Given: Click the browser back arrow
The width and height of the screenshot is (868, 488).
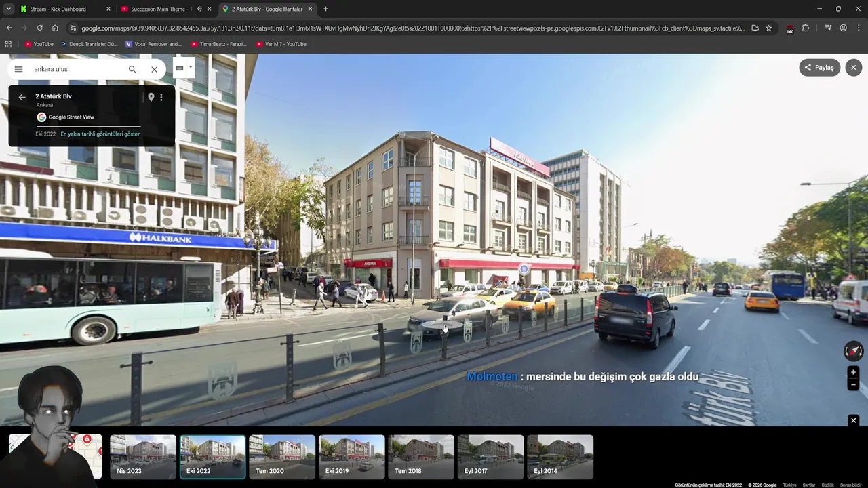Looking at the screenshot, I should pyautogui.click(x=9, y=28).
